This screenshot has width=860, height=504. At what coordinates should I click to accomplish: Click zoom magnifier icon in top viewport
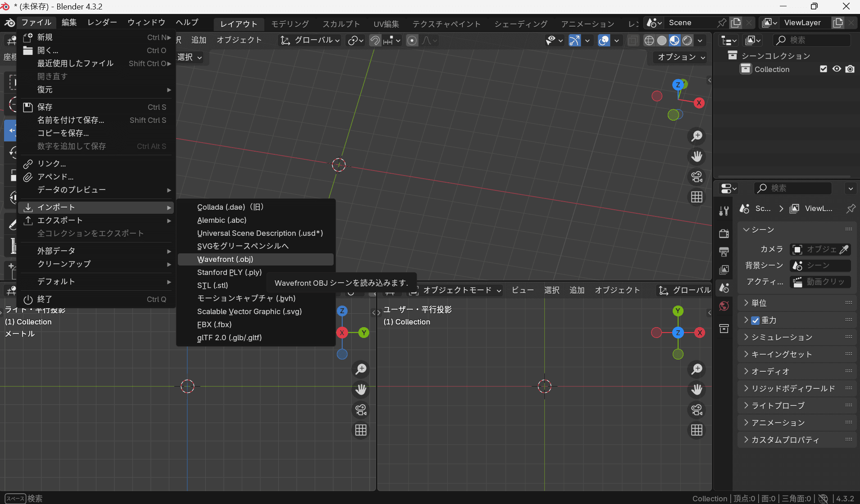pyautogui.click(x=697, y=136)
